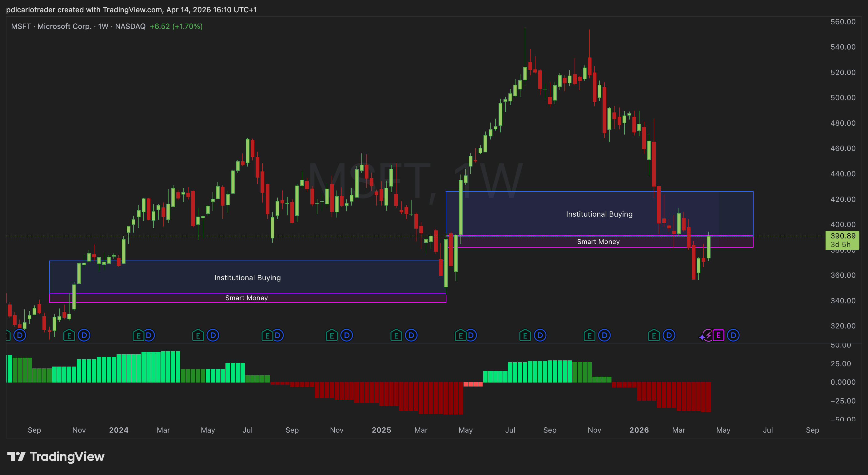This screenshot has width=868, height=475.
Task: Click the purple lightning bolt event marker
Action: point(708,335)
